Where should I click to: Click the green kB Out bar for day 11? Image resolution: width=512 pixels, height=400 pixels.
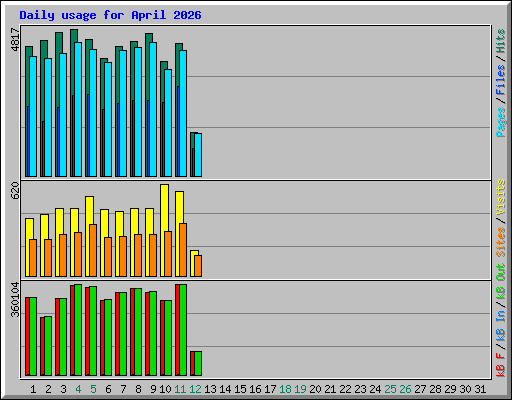pos(183,330)
